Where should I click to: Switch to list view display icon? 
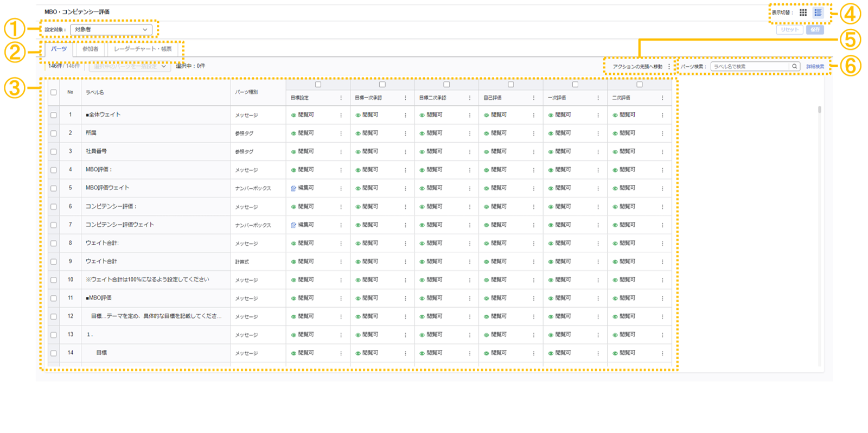point(818,12)
